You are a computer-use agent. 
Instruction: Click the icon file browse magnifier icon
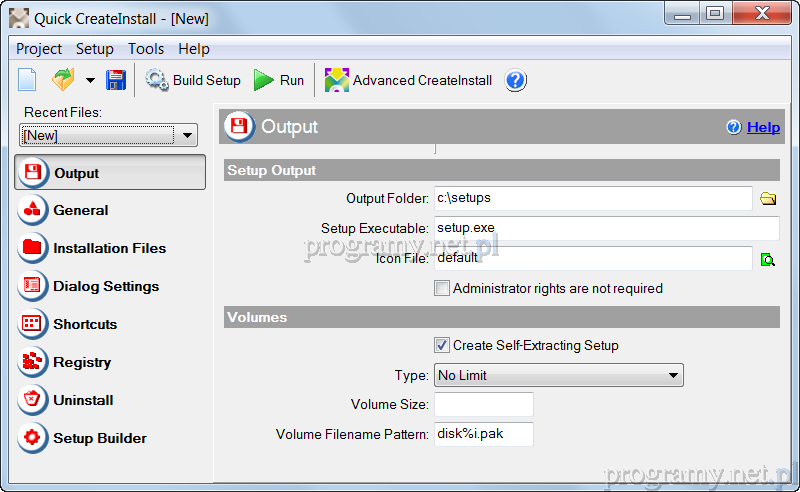[768, 259]
